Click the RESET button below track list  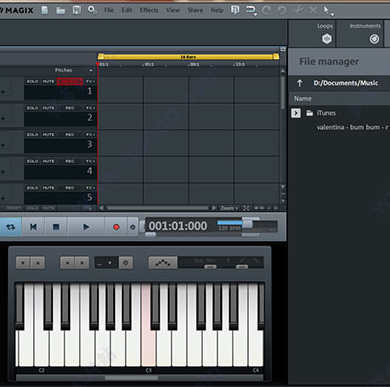click(x=14, y=208)
